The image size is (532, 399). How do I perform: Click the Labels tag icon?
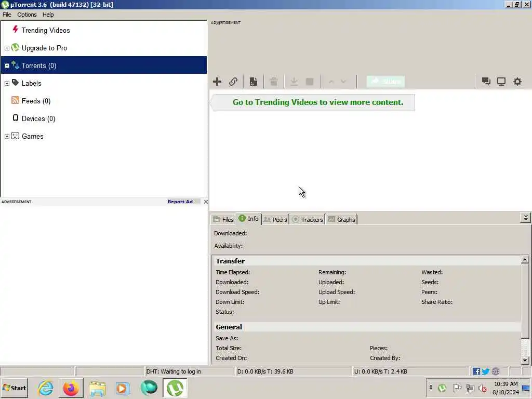coord(15,83)
